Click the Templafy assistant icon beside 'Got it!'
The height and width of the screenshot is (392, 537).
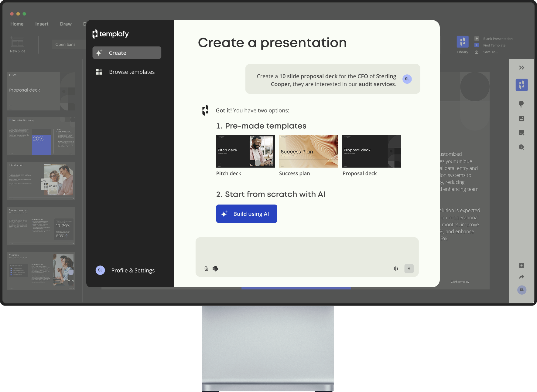click(205, 110)
